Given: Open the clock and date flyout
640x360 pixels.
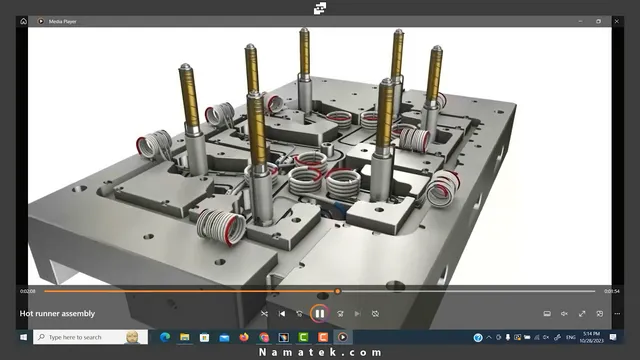Looking at the screenshot, I should tap(591, 337).
